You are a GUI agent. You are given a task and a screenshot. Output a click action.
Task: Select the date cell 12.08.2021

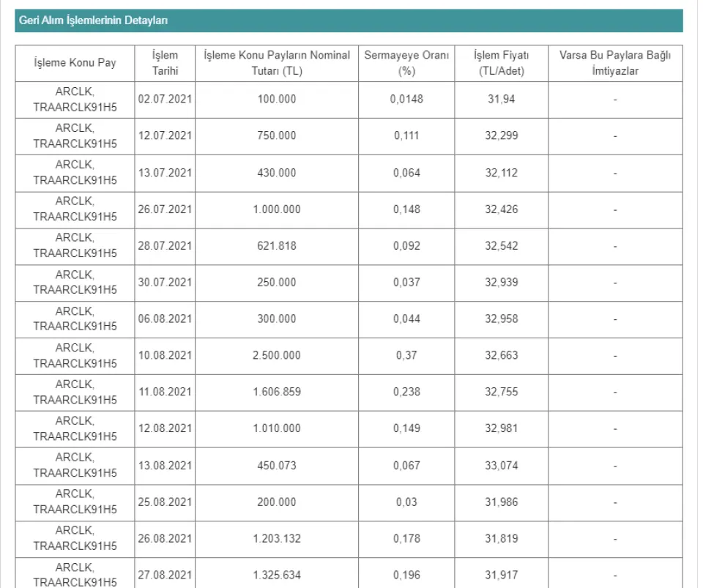coord(165,429)
